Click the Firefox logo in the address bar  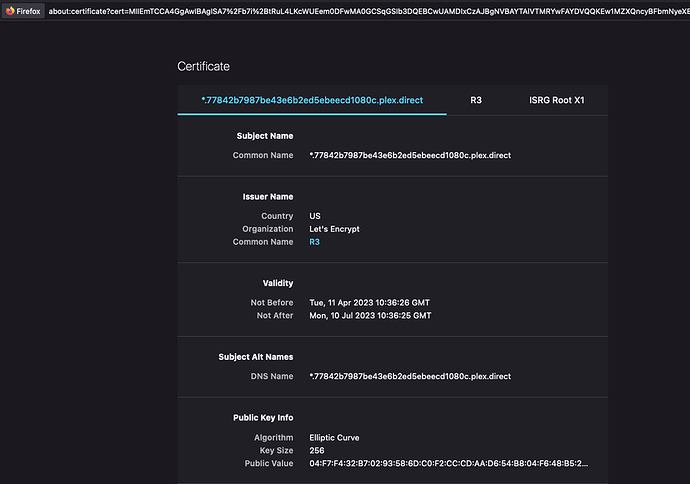(x=9, y=10)
